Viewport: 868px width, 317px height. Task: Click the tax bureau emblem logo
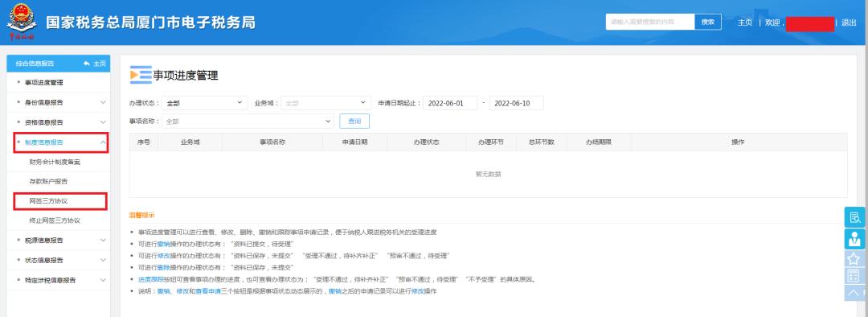[21, 22]
